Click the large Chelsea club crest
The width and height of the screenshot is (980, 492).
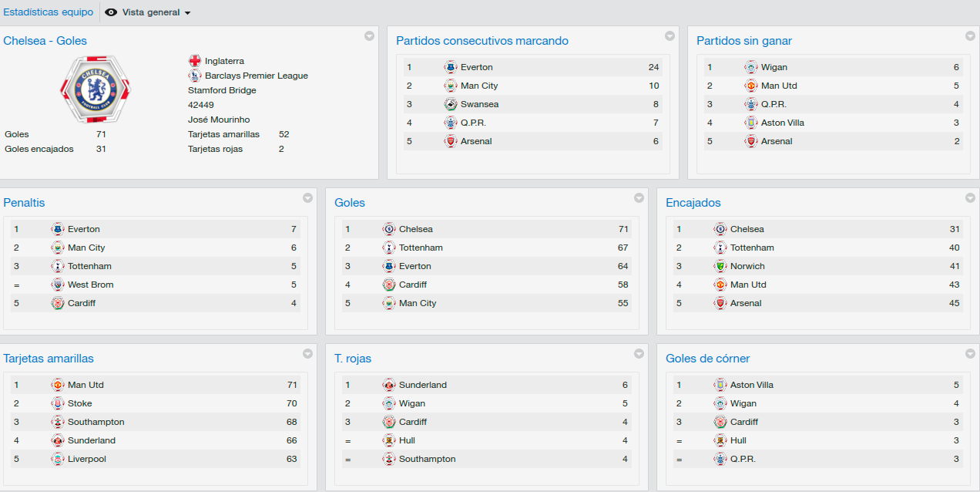click(96, 89)
